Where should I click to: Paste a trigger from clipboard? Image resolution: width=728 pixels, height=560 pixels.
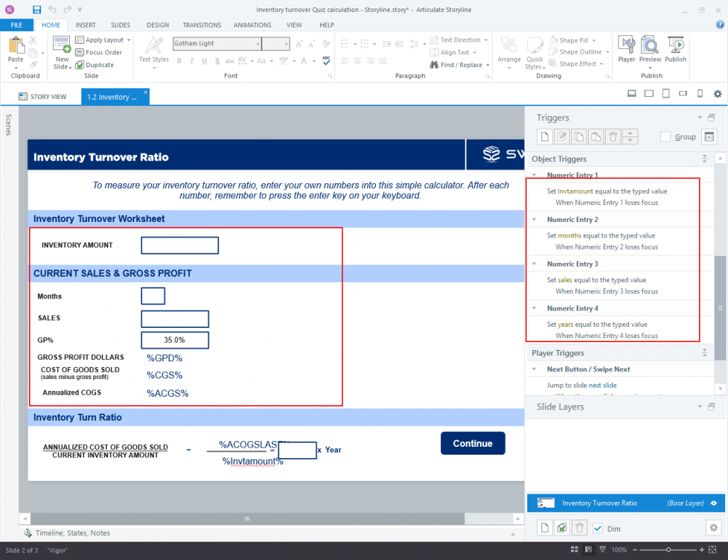coord(595,136)
